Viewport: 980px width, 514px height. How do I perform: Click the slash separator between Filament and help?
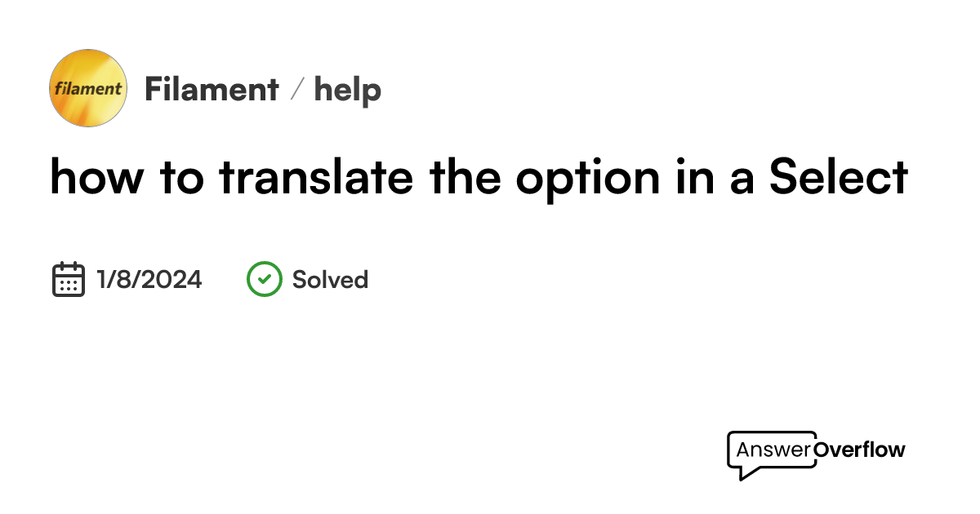tap(297, 90)
